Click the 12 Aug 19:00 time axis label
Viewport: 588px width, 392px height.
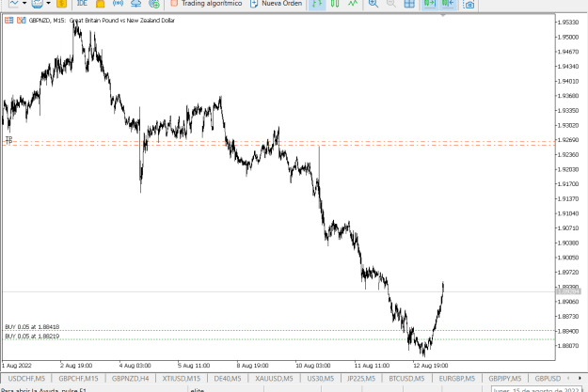(431, 366)
